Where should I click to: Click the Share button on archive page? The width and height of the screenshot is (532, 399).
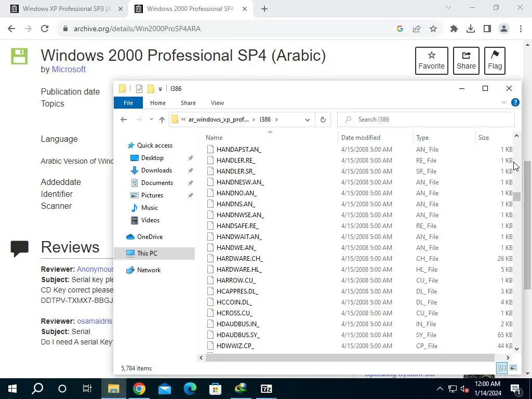(466, 61)
